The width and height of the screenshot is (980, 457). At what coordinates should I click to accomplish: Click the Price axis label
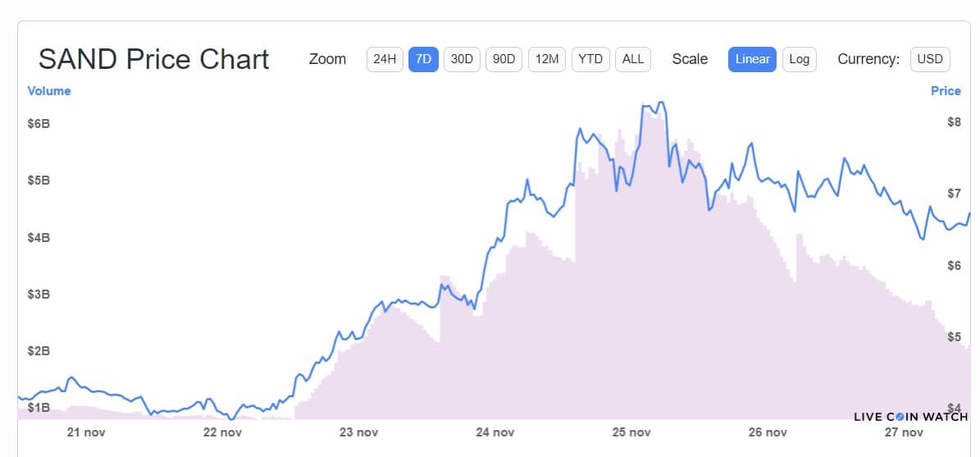tap(946, 91)
